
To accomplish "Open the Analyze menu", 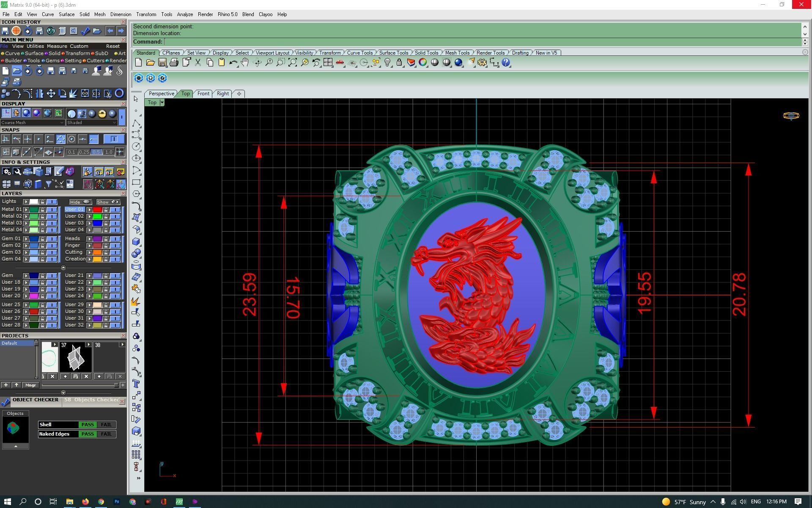I will [184, 14].
